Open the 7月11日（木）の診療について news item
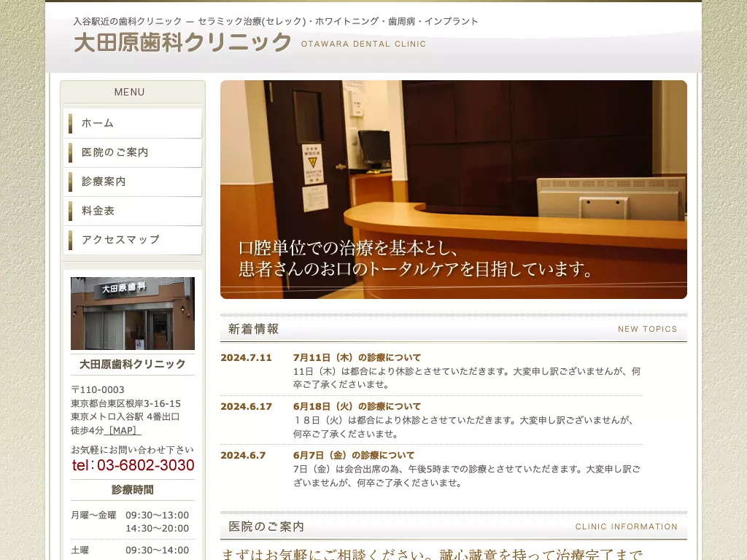Viewport: 747px width, 560px height. [357, 357]
